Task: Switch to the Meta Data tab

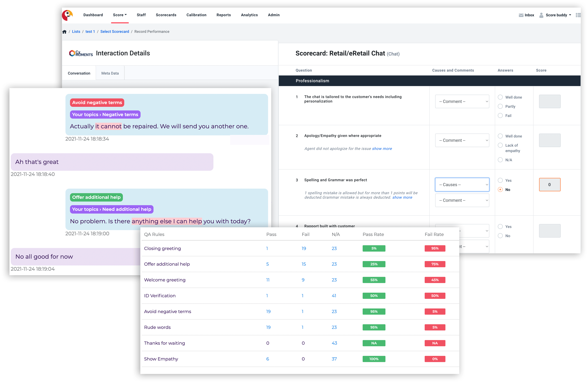Action: (110, 73)
